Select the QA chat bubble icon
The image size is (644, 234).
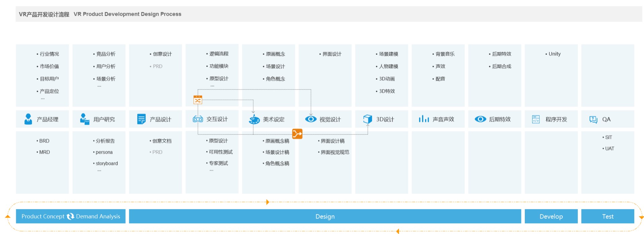click(x=593, y=119)
